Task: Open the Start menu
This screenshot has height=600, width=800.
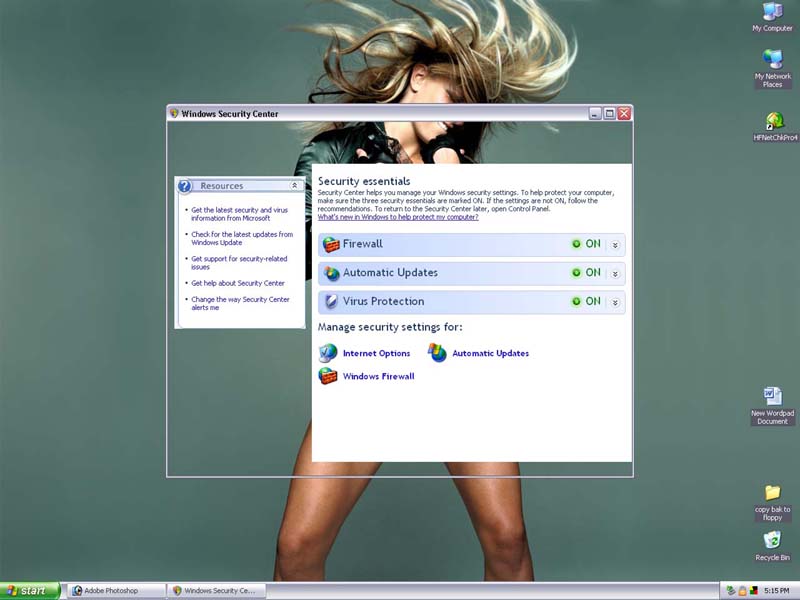Action: 30,591
